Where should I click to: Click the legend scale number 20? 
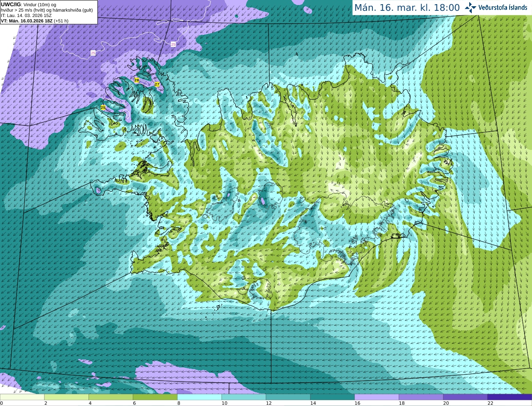pos(446,403)
